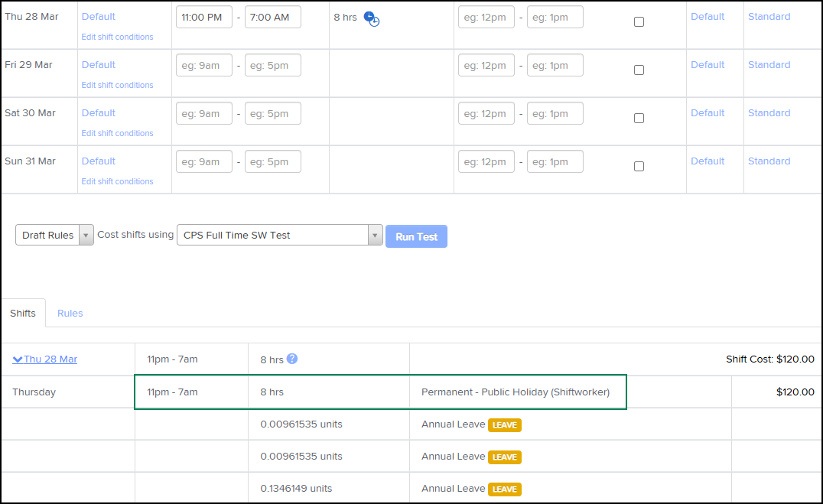Check the Sun 31 Mar row checkbox
This screenshot has height=504, width=823.
coord(639,167)
